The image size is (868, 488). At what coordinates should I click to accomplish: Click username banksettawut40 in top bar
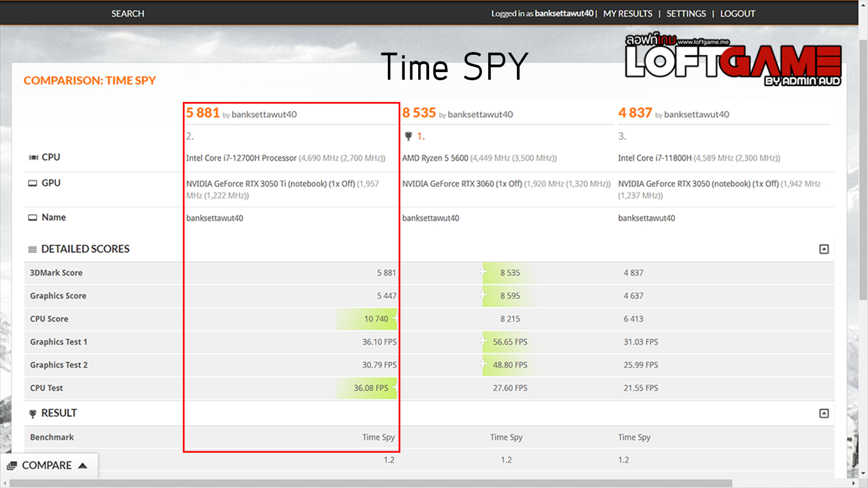coord(564,14)
